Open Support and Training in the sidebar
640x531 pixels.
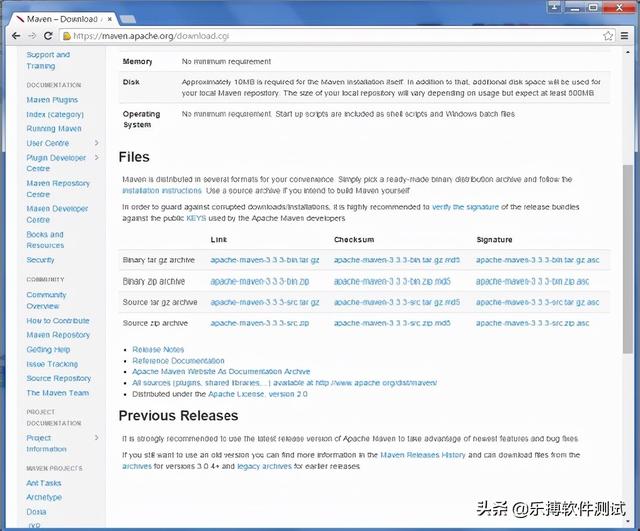pos(48,60)
